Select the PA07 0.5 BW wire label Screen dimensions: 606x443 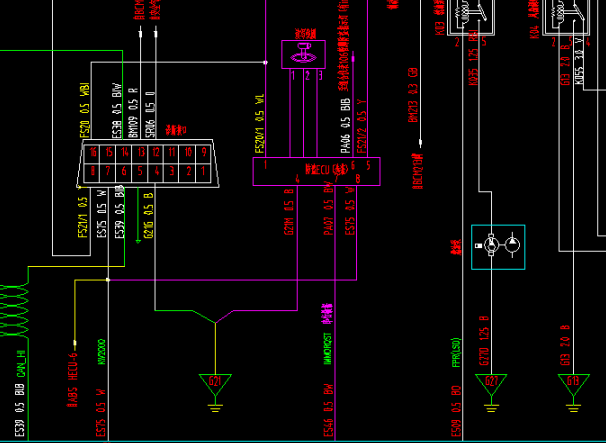[x=328, y=209]
